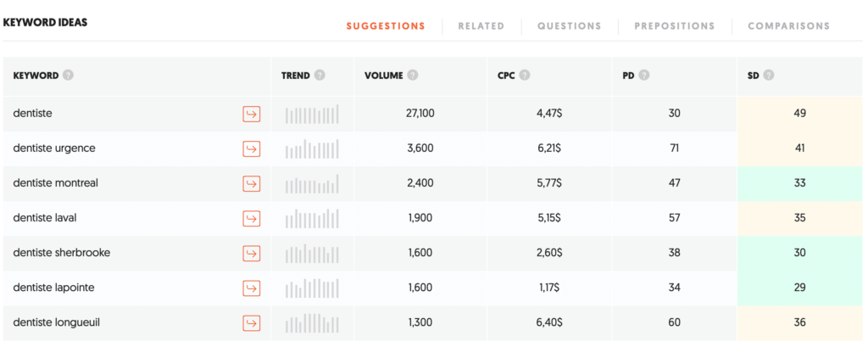The height and width of the screenshot is (347, 868).
Task: Click the arrow icon beside dentiste keyword
Action: [x=251, y=114]
